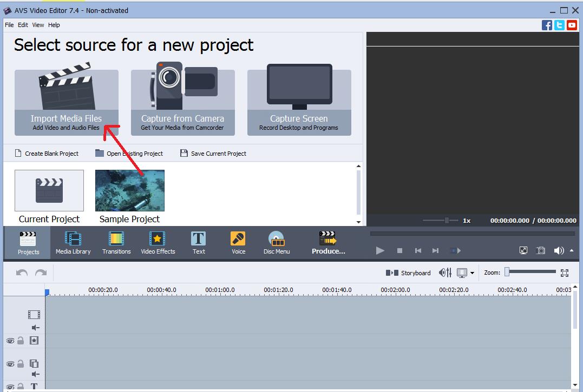The width and height of the screenshot is (583, 392).
Task: Switch to Storyboard view
Action: tap(409, 273)
